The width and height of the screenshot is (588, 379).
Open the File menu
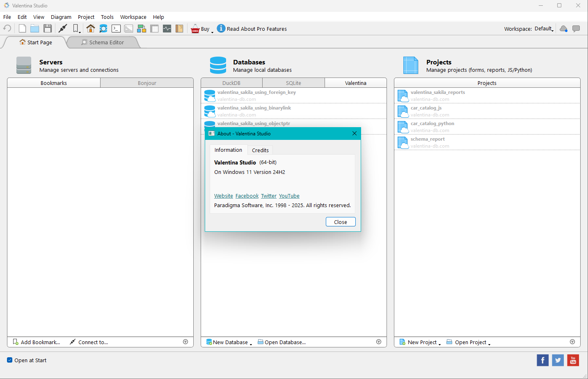tap(7, 17)
